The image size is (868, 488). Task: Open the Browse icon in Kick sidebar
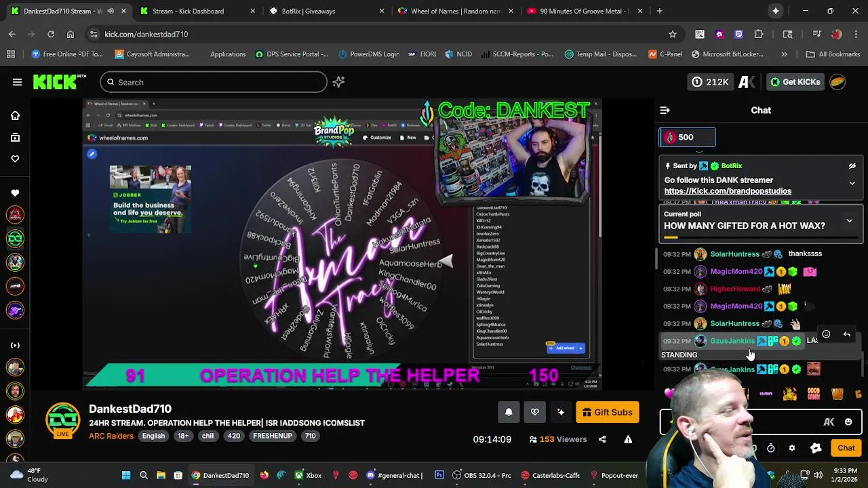click(15, 138)
